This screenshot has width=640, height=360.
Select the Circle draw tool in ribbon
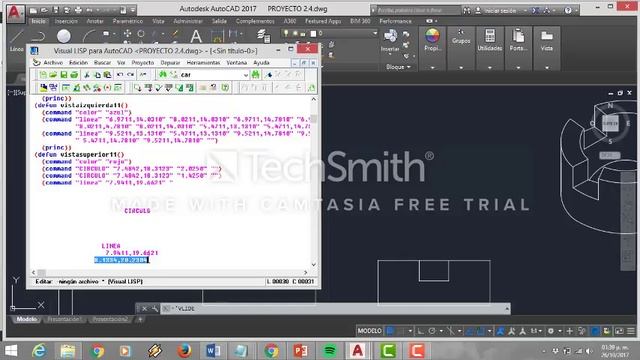pos(64,36)
